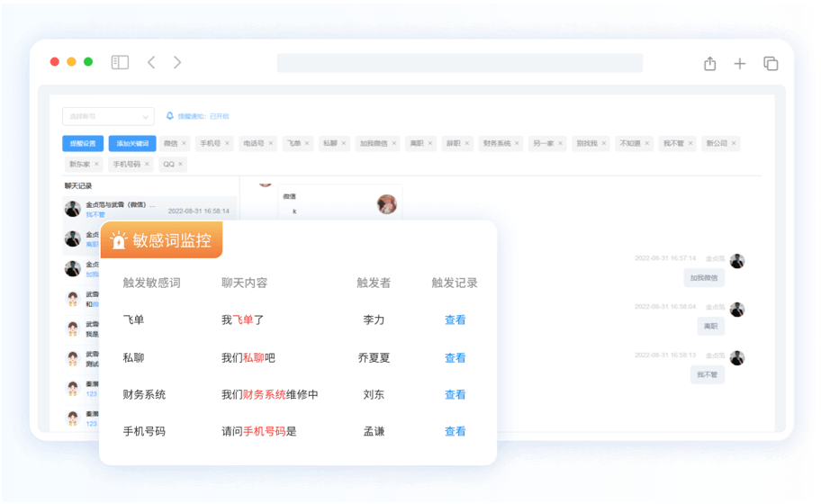View the trigger record for 刘东

[455, 394]
